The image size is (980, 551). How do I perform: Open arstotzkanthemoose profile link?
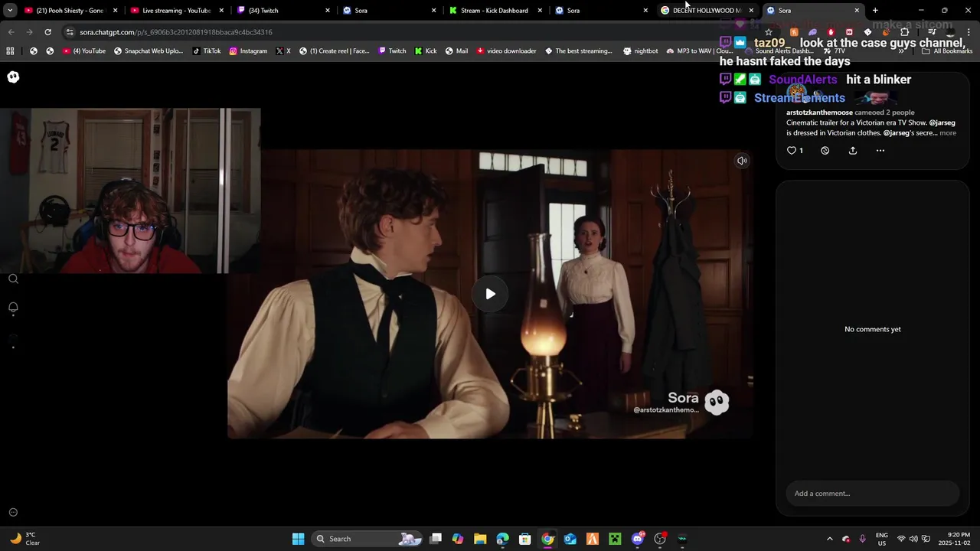point(819,112)
